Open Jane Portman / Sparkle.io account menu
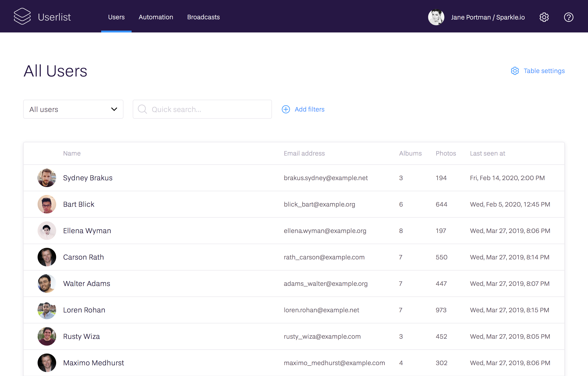This screenshot has height=376, width=588. pyautogui.click(x=488, y=17)
